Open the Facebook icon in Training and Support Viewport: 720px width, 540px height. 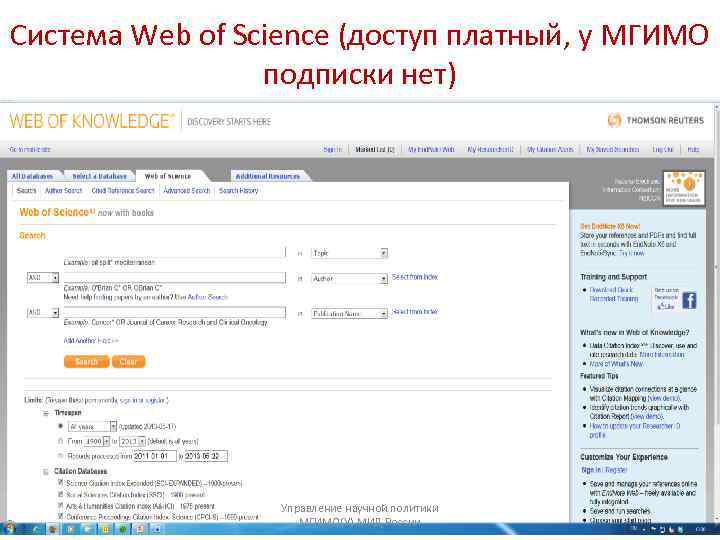(x=689, y=300)
